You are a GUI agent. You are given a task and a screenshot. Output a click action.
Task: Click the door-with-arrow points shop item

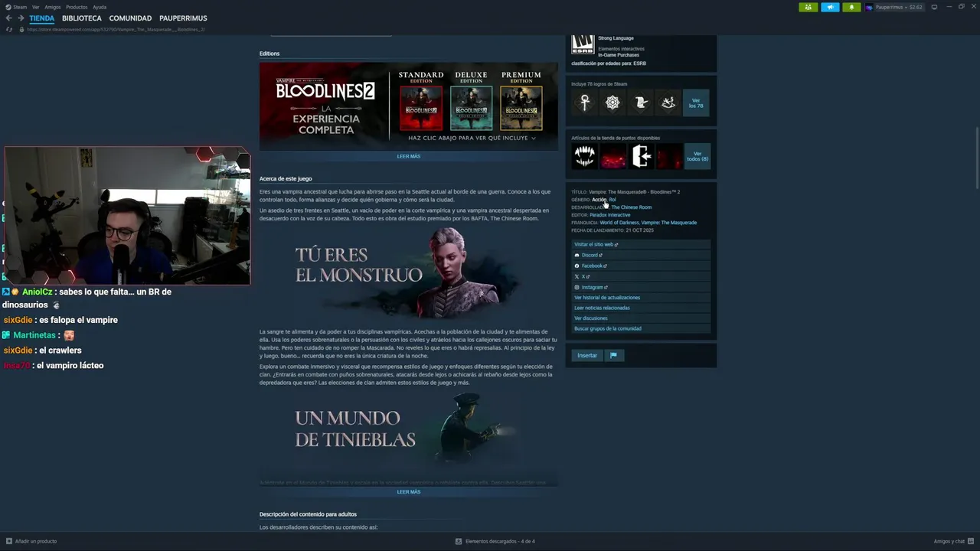641,156
